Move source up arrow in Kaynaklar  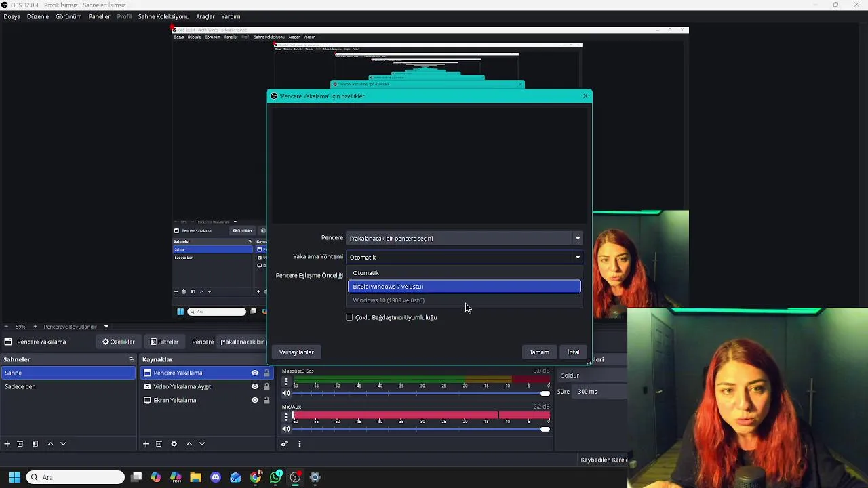pyautogui.click(x=189, y=444)
